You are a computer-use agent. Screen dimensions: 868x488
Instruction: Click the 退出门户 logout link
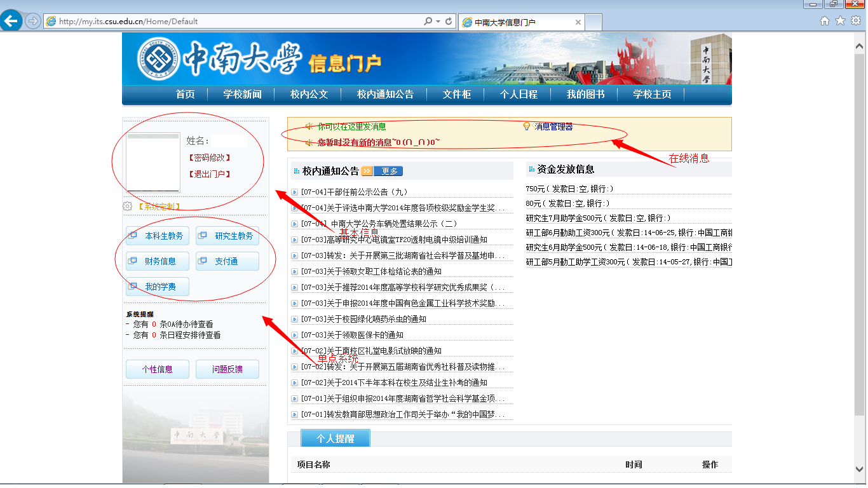click(208, 174)
